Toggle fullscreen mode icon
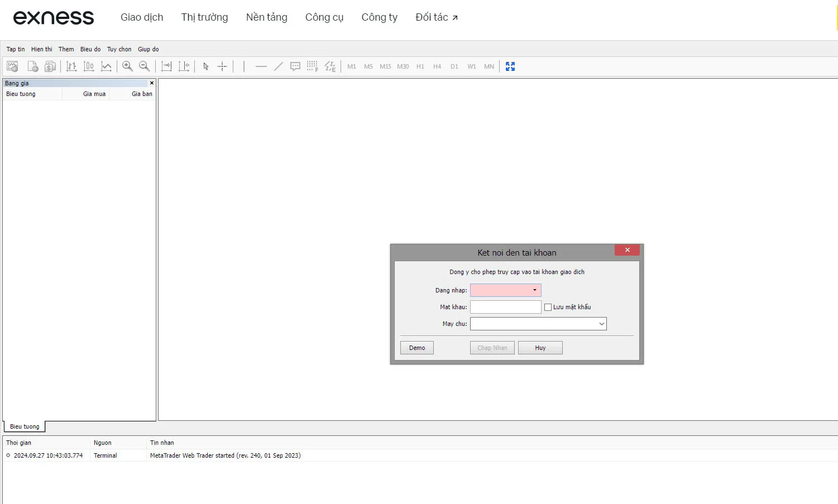The width and height of the screenshot is (838, 504). pyautogui.click(x=510, y=66)
